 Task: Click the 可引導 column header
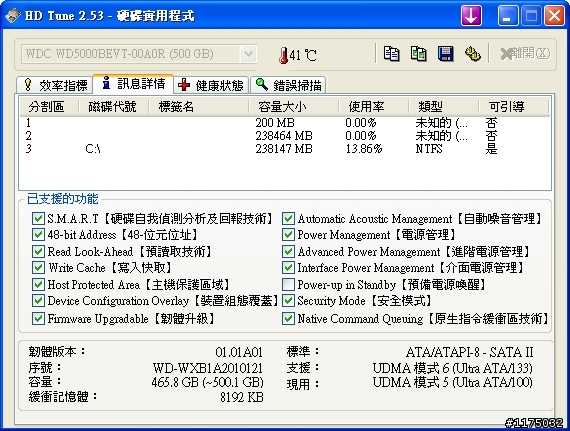coord(513,107)
